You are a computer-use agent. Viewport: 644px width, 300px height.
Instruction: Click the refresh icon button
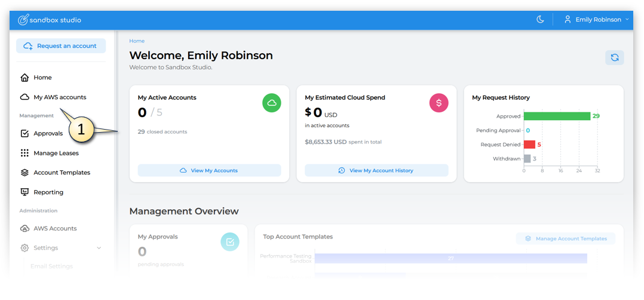pos(614,57)
